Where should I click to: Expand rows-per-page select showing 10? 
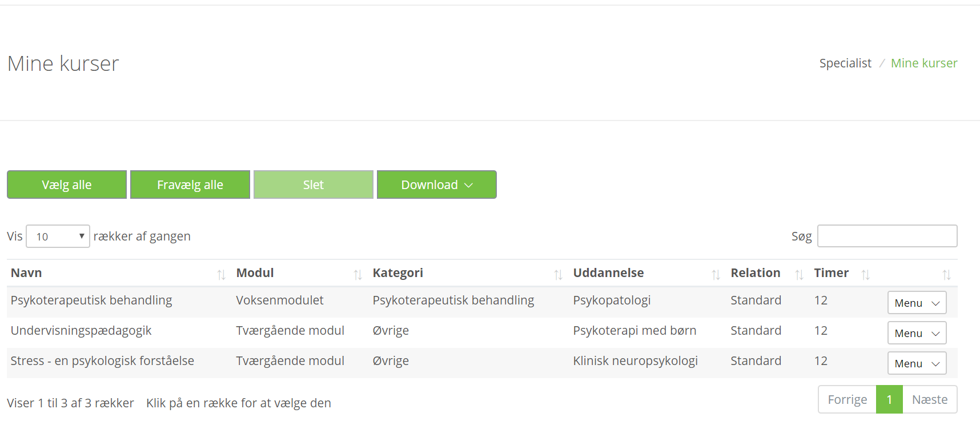58,236
